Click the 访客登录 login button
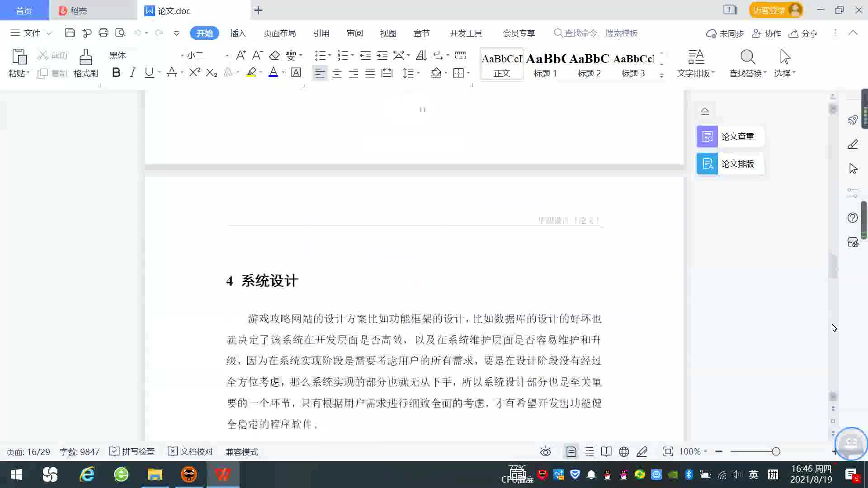The width and height of the screenshot is (868, 488). point(776,10)
